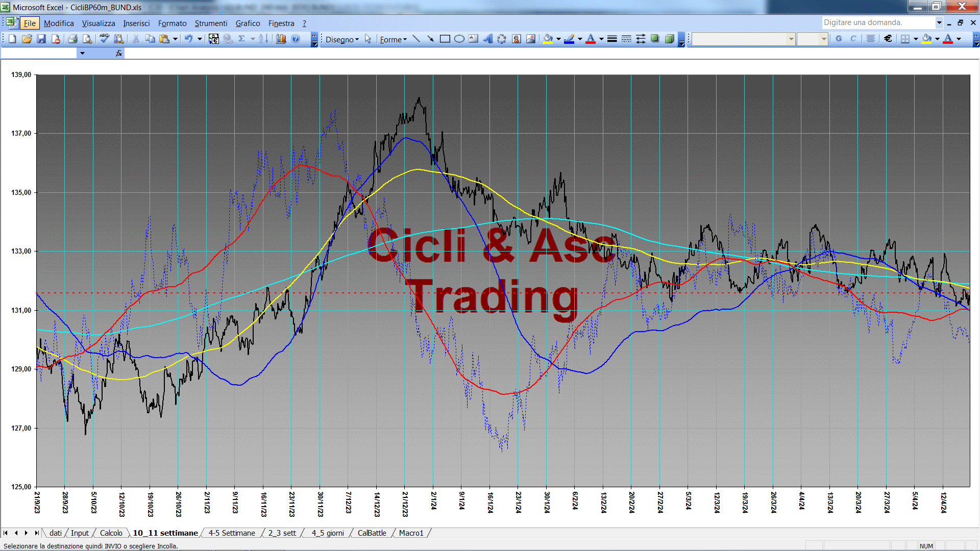
Task: Switch to the Calcolo sheet
Action: pyautogui.click(x=111, y=533)
